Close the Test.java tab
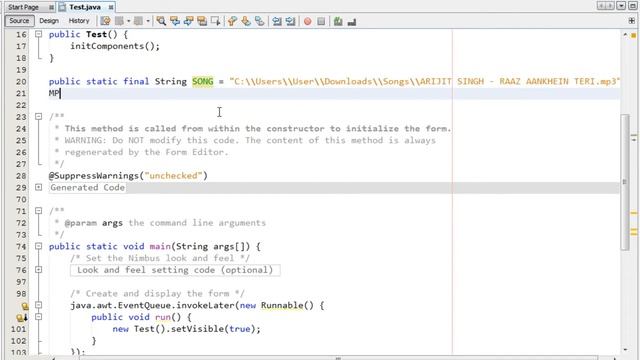640x360 pixels. click(x=111, y=7)
